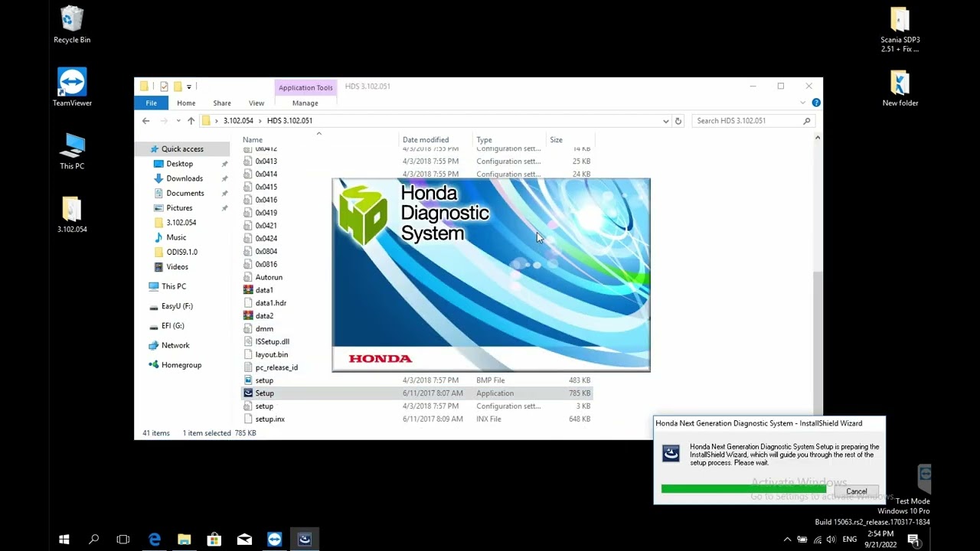The height and width of the screenshot is (551, 980).
Task: Open the Scania SDP3 desktop folder
Action: [900, 30]
